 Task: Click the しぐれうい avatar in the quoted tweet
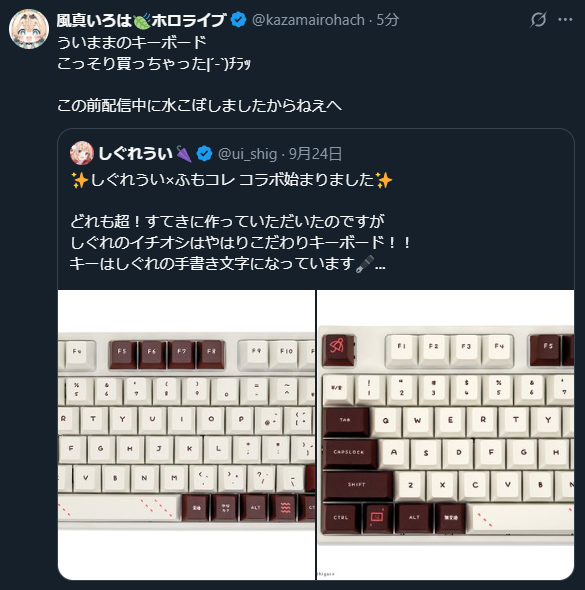(82, 153)
